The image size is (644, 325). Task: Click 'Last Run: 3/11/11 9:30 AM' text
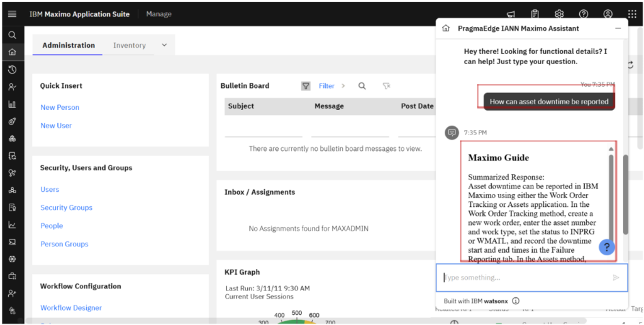coord(268,289)
